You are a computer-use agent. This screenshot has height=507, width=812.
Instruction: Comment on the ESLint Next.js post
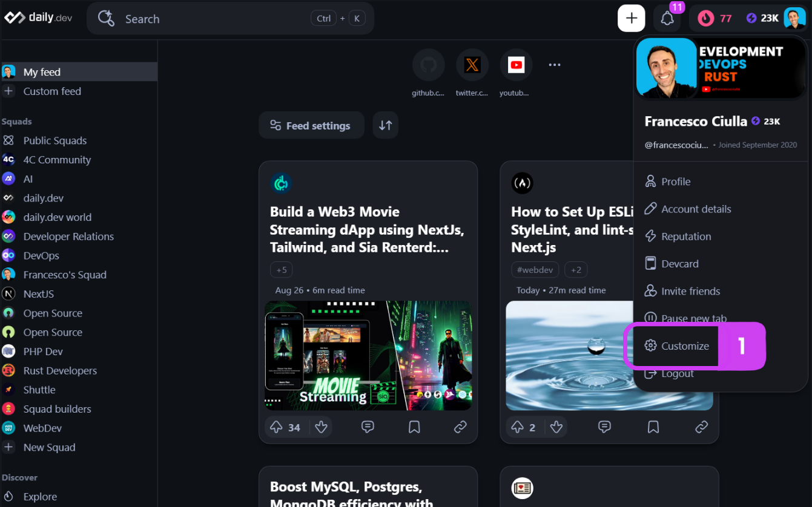pos(604,427)
